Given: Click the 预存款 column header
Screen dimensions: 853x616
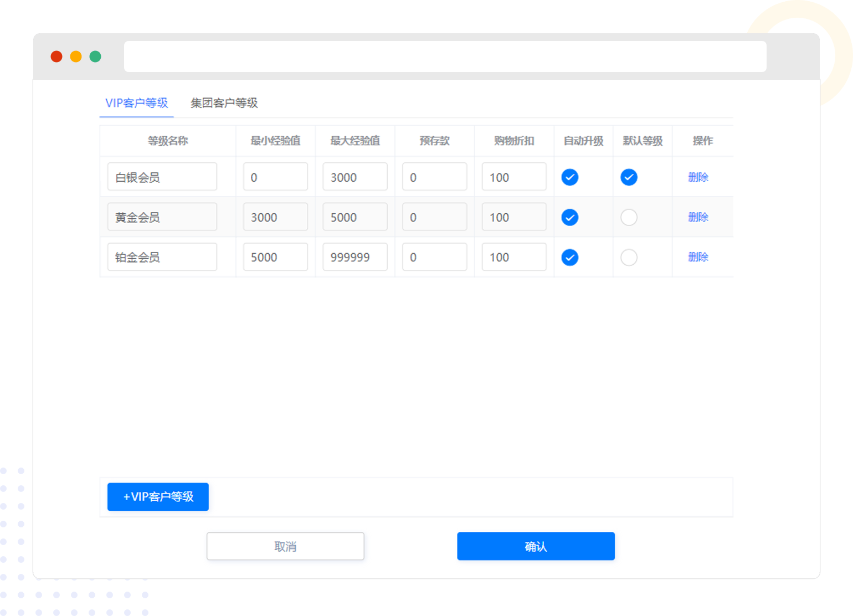Looking at the screenshot, I should [x=435, y=141].
